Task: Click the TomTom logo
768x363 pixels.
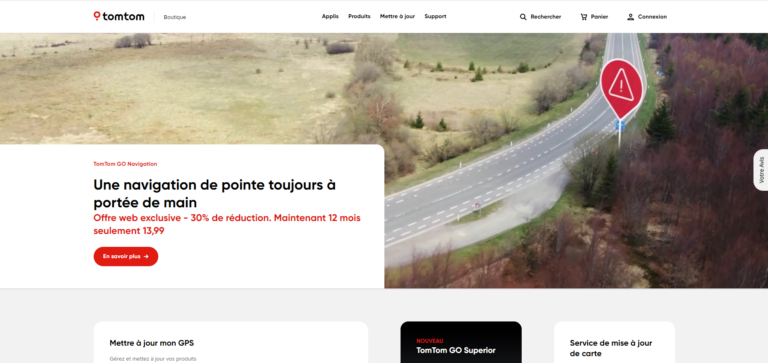Action: (119, 17)
